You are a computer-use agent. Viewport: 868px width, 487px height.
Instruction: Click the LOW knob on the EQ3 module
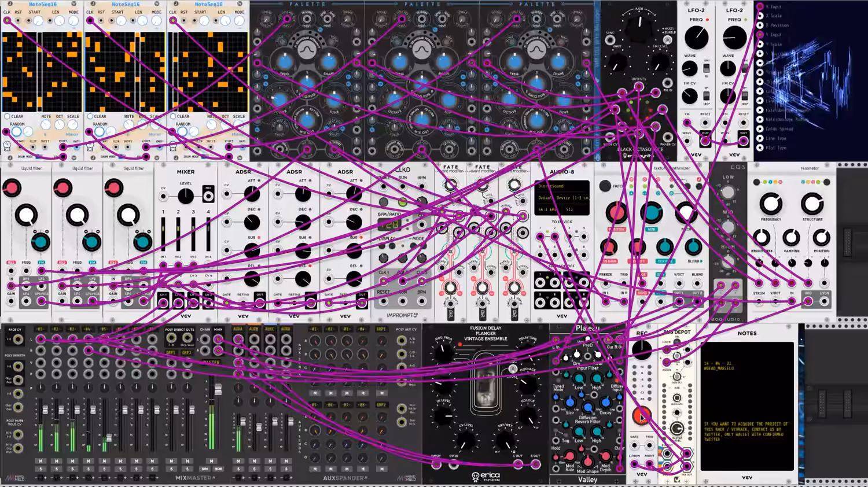point(728,193)
